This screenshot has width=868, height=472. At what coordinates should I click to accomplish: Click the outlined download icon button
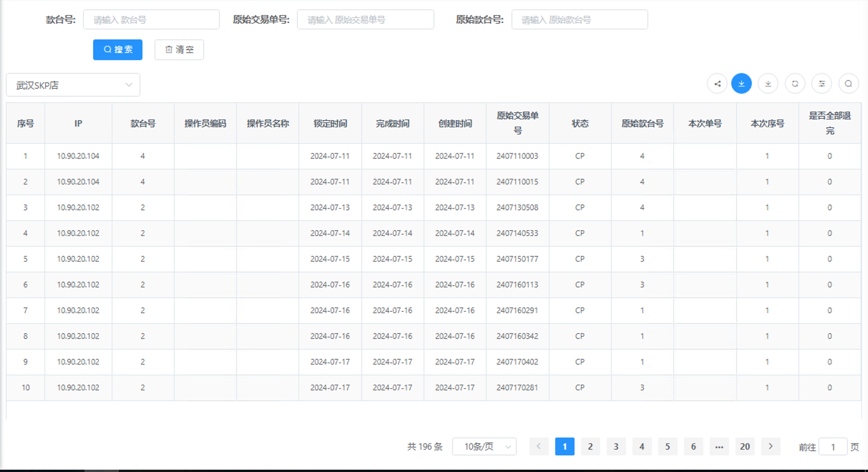click(x=768, y=84)
